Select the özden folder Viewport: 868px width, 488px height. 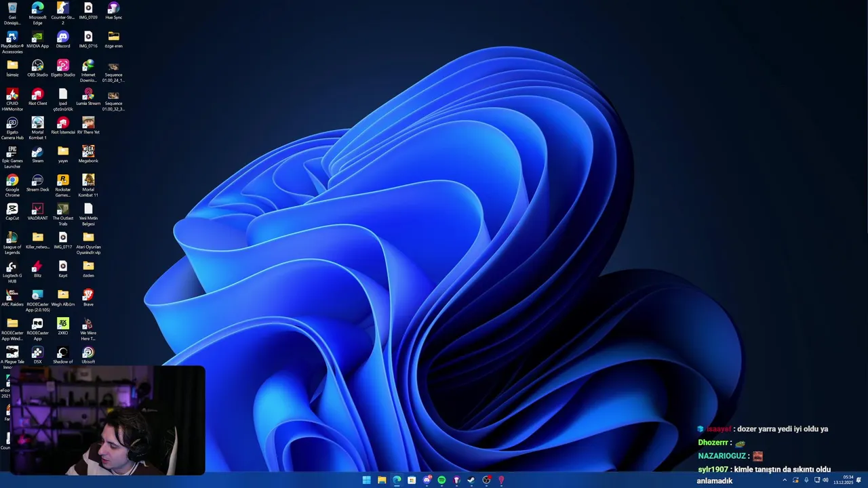pos(88,269)
